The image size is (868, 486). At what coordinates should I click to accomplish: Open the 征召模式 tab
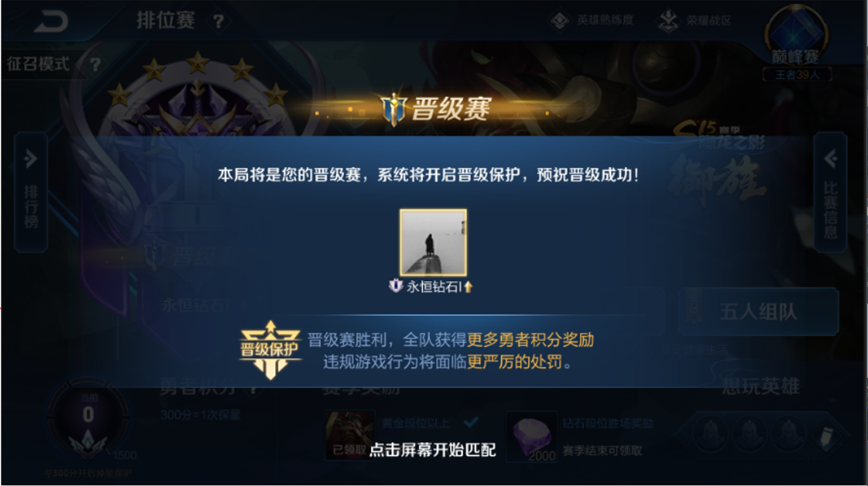pyautogui.click(x=37, y=64)
